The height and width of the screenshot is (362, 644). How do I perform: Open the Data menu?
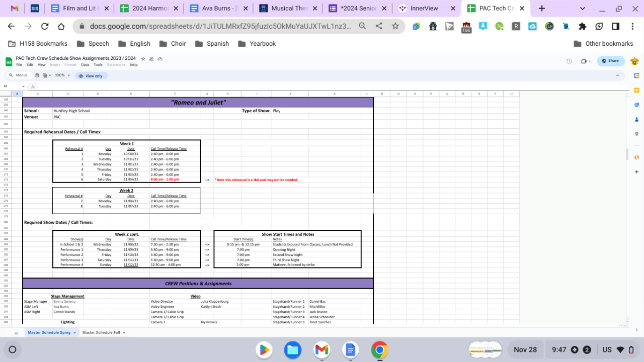85,65
